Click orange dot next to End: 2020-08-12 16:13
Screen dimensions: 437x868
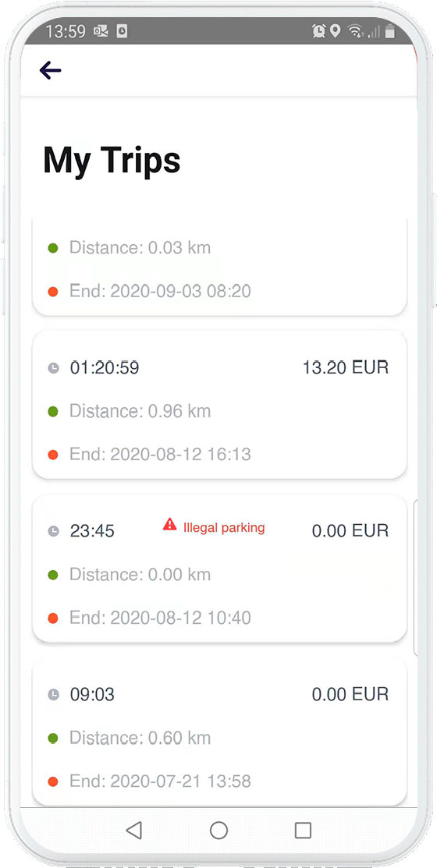(53, 455)
